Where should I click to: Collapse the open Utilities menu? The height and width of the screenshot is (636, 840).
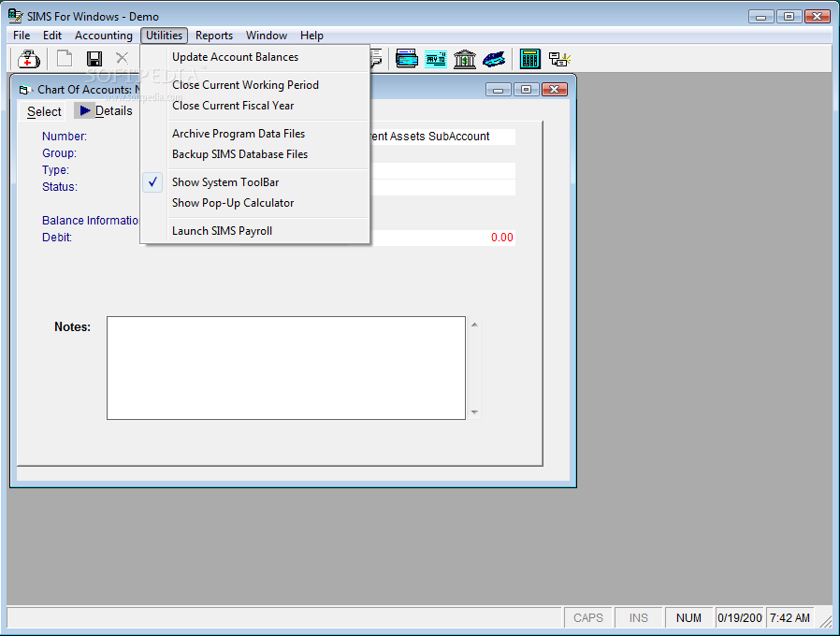pos(164,36)
